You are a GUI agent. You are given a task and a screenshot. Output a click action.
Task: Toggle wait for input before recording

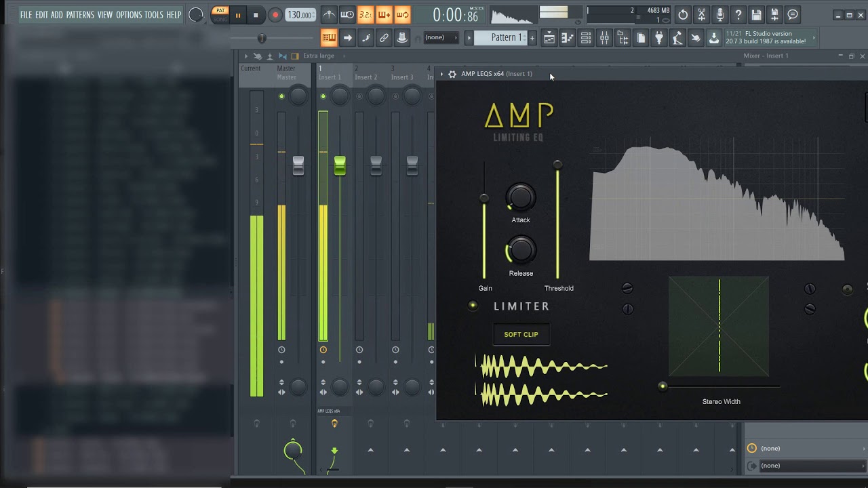(x=347, y=14)
